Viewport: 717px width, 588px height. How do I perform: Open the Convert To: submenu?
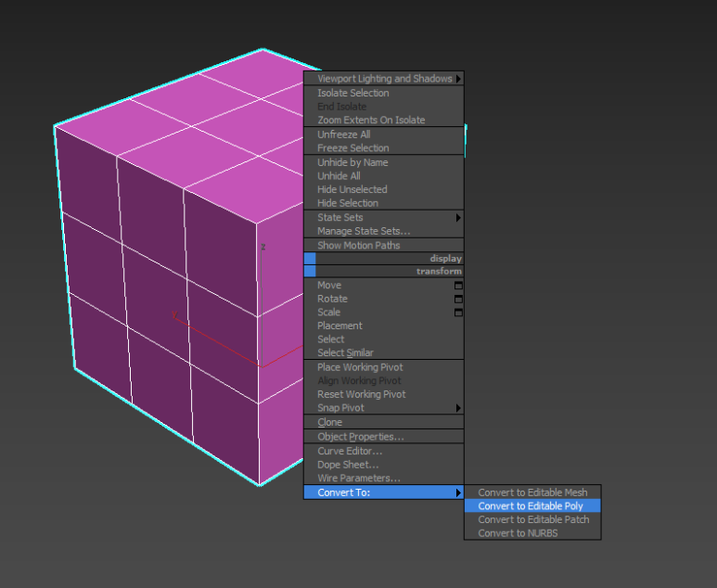pyautogui.click(x=384, y=492)
